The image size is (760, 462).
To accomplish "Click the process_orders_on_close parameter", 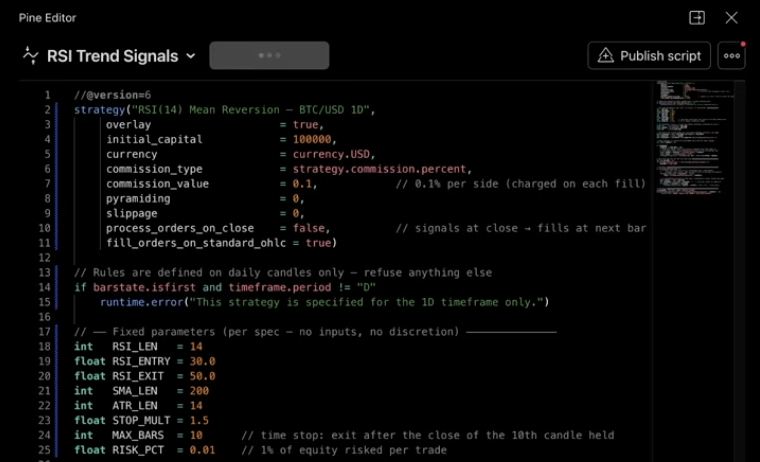I will pos(180,228).
